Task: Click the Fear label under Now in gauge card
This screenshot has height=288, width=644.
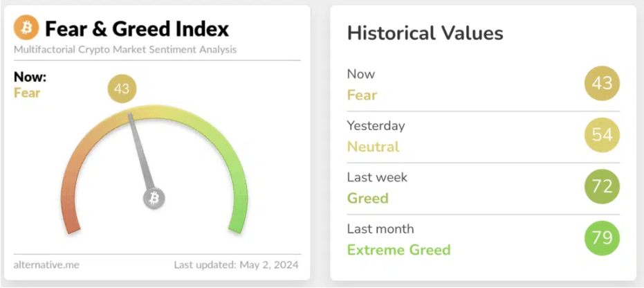Action: pos(27,93)
